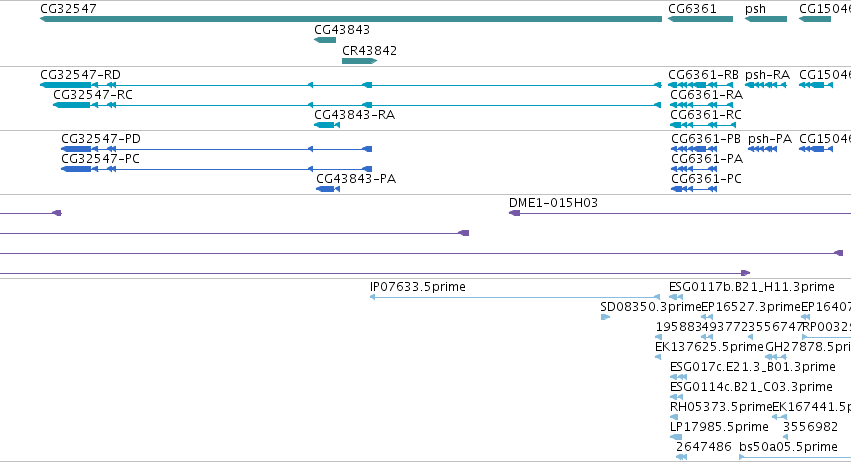Select transcript CG6361-RA
Image resolution: width=851 pixels, height=462 pixels.
coord(701,105)
